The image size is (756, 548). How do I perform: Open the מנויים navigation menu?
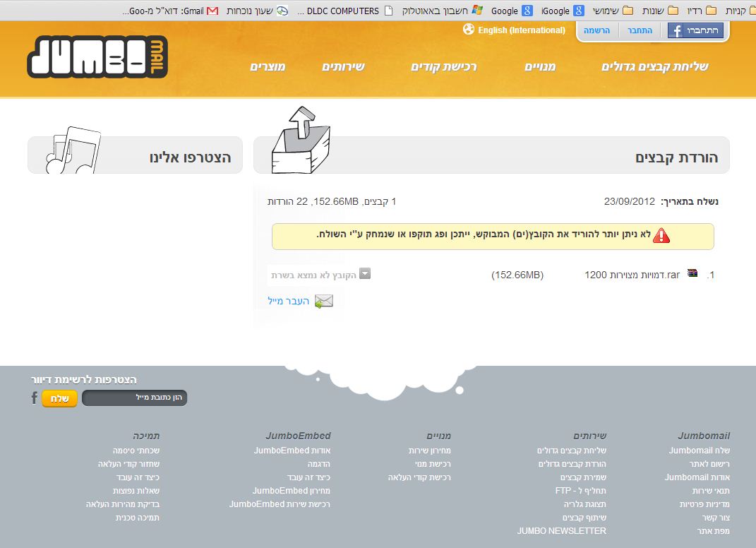[540, 66]
